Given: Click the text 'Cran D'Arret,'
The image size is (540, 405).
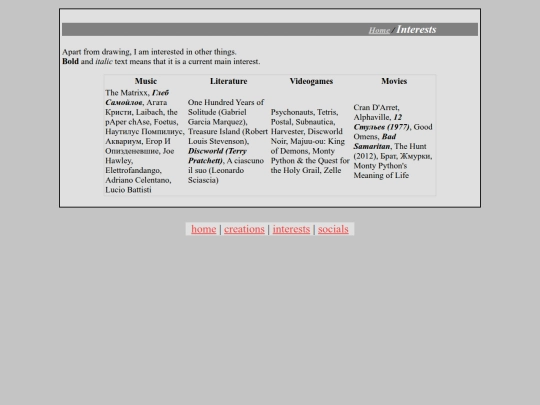Looking at the screenshot, I should click(x=376, y=107).
